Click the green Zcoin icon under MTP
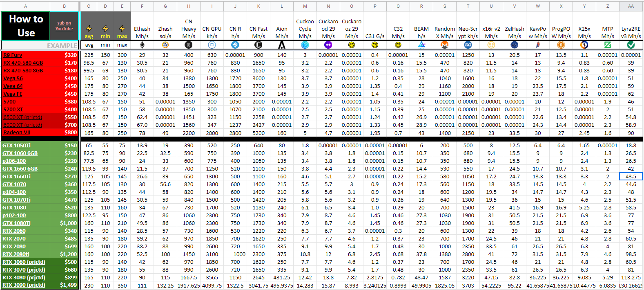This screenshot has width=644, height=290. pyautogui.click(x=608, y=45)
